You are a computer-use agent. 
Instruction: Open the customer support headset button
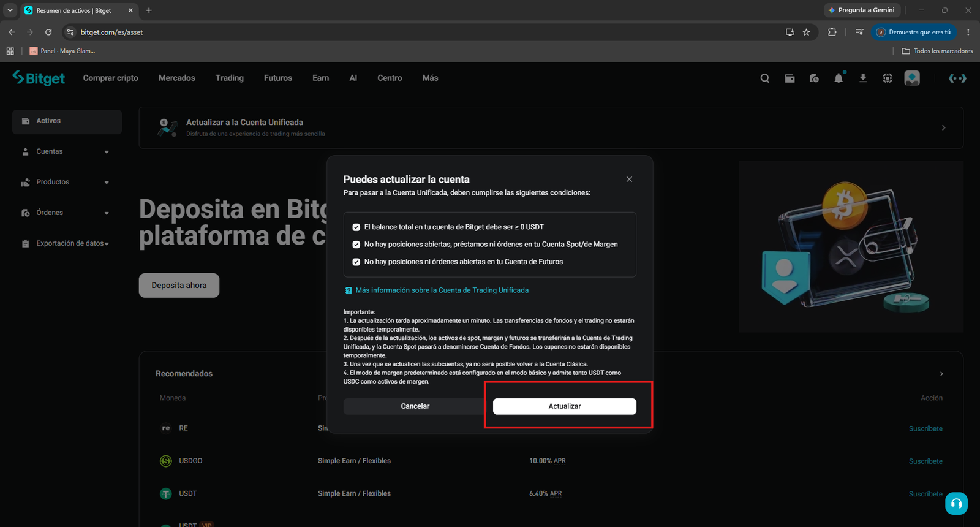point(956,504)
